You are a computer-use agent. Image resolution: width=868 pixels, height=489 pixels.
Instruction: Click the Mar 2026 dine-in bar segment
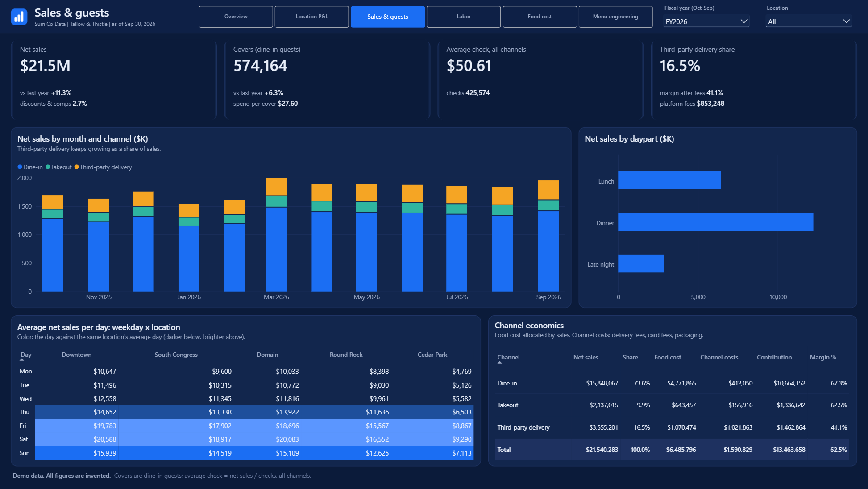276,249
